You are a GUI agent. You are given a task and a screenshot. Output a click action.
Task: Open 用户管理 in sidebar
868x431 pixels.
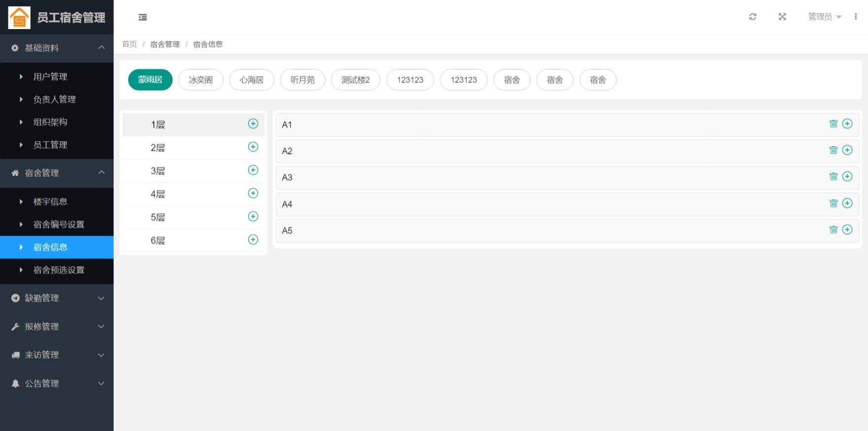[57, 77]
